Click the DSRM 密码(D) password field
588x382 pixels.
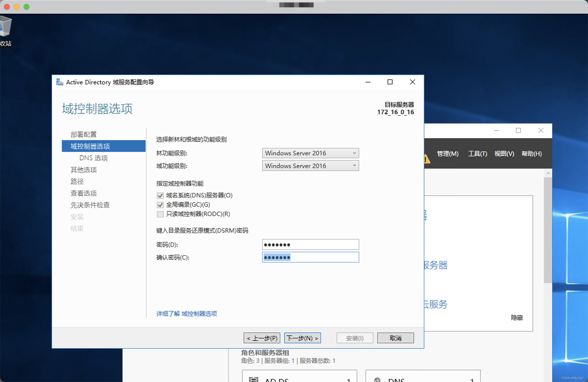pyautogui.click(x=310, y=244)
